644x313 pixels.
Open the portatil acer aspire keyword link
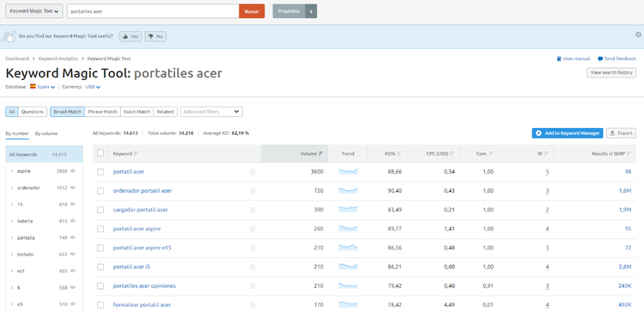tap(137, 229)
